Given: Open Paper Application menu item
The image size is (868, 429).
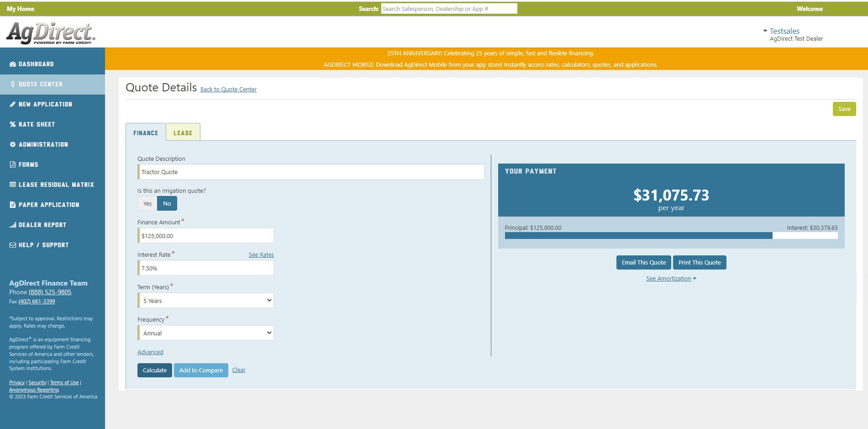Looking at the screenshot, I should [x=53, y=205].
